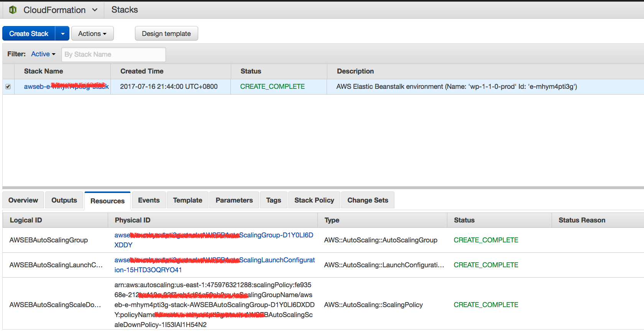Select the AWS Elastic Beanstalk environment description text
This screenshot has width=644, height=332.
click(x=457, y=87)
